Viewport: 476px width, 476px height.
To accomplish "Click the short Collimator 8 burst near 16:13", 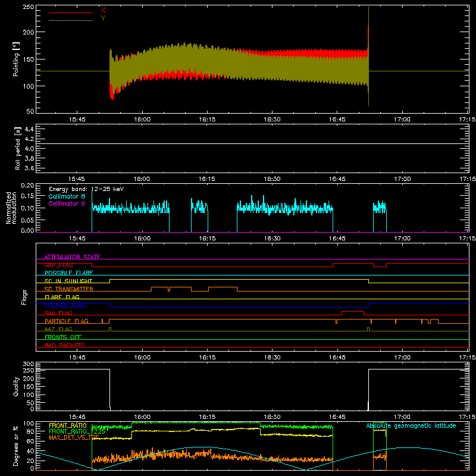I will [199, 215].
